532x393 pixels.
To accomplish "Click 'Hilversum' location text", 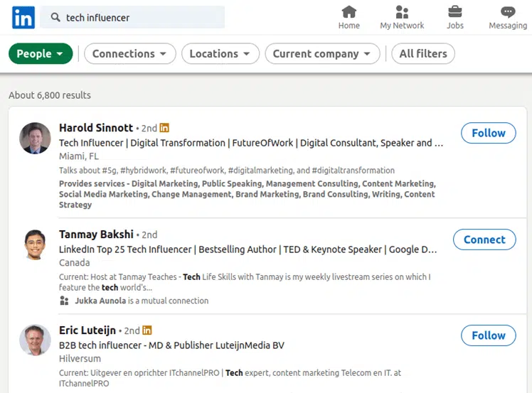I will [x=80, y=359].
